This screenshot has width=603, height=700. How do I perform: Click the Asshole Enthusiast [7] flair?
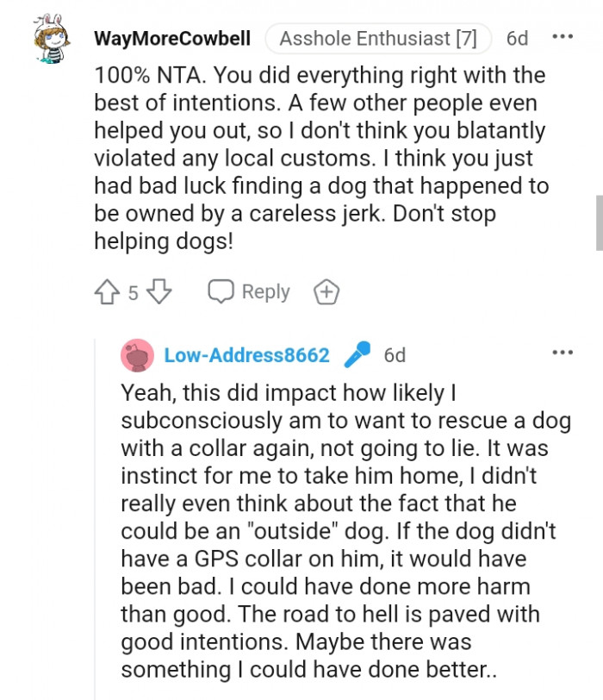click(x=378, y=39)
